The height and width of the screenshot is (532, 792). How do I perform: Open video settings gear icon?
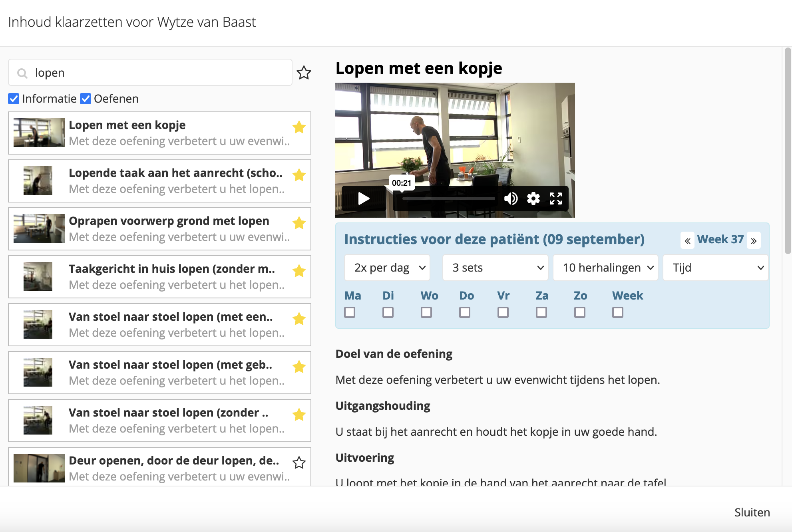pyautogui.click(x=533, y=199)
